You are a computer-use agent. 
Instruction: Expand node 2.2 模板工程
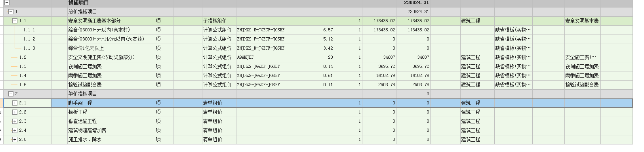15,112
